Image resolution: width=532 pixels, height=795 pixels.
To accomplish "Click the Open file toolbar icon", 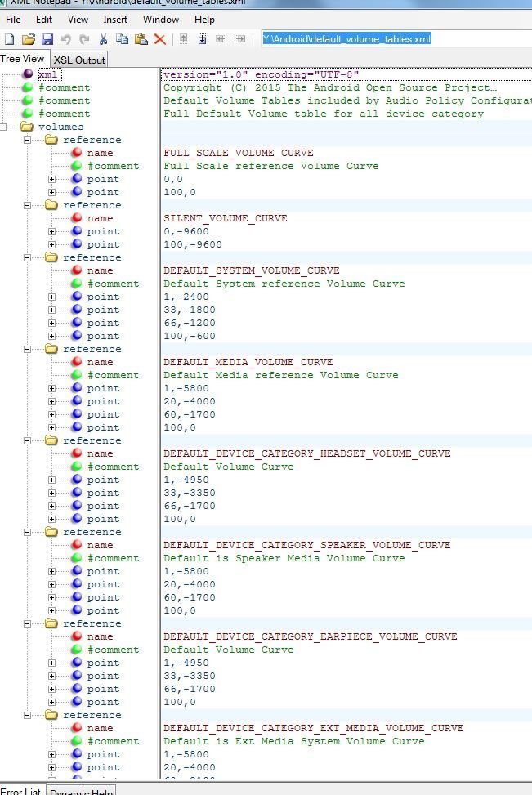I will [29, 39].
